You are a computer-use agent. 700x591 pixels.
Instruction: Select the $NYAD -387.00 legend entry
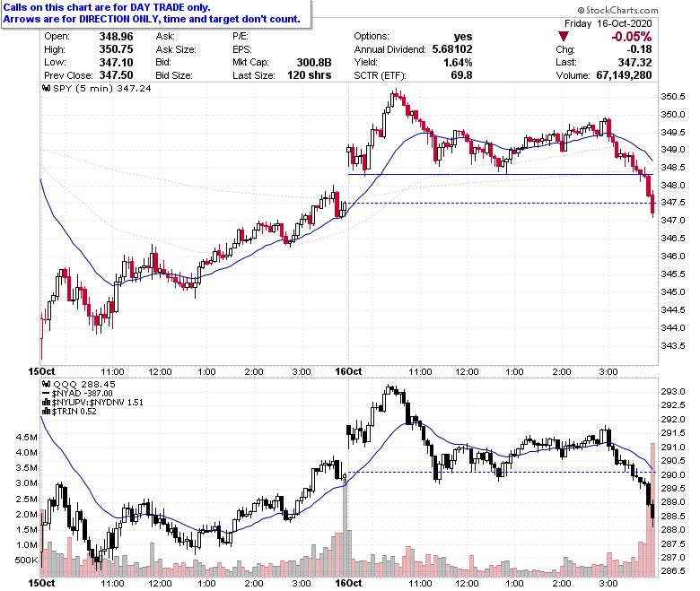point(83,394)
